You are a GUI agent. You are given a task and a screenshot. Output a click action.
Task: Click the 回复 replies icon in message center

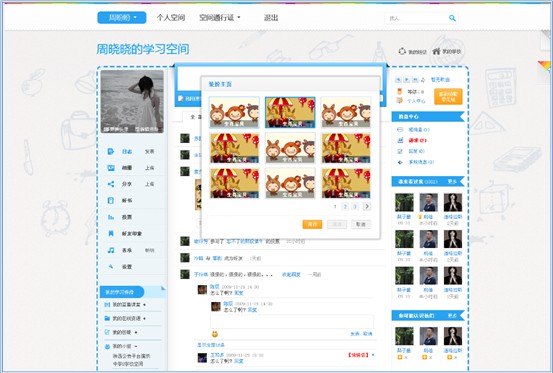tap(400, 151)
